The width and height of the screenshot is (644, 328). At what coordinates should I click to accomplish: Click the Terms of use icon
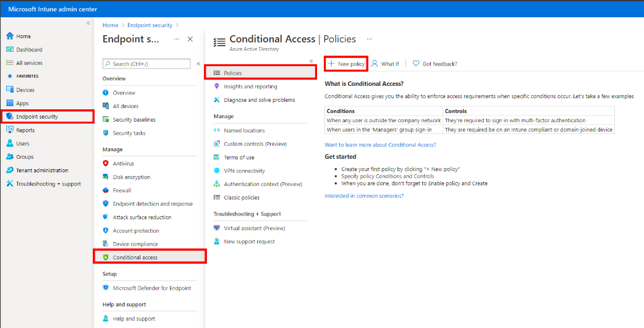[x=217, y=158]
